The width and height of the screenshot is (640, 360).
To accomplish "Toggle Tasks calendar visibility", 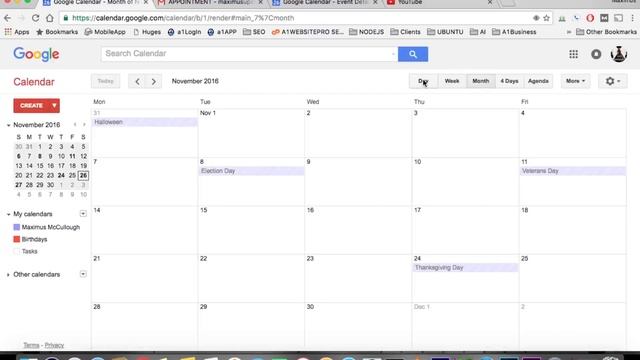I will [x=17, y=251].
